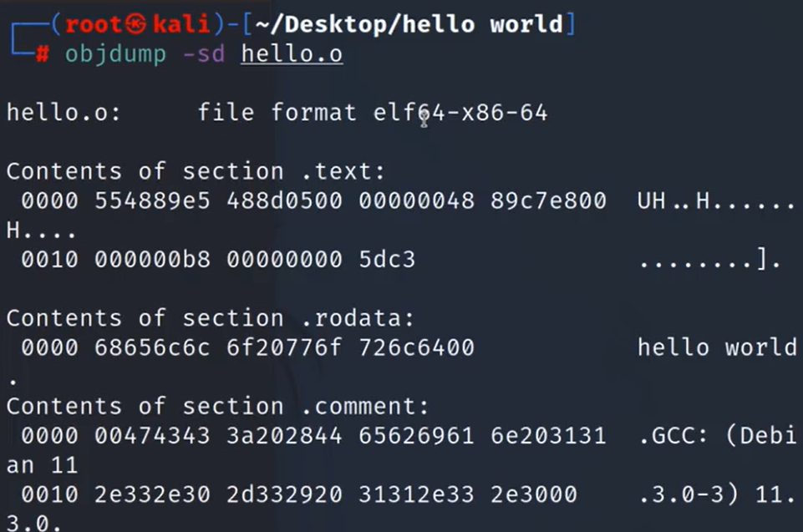Click the 5dc3 hex bytes
This screenshot has height=532, width=803.
pyautogui.click(x=387, y=260)
